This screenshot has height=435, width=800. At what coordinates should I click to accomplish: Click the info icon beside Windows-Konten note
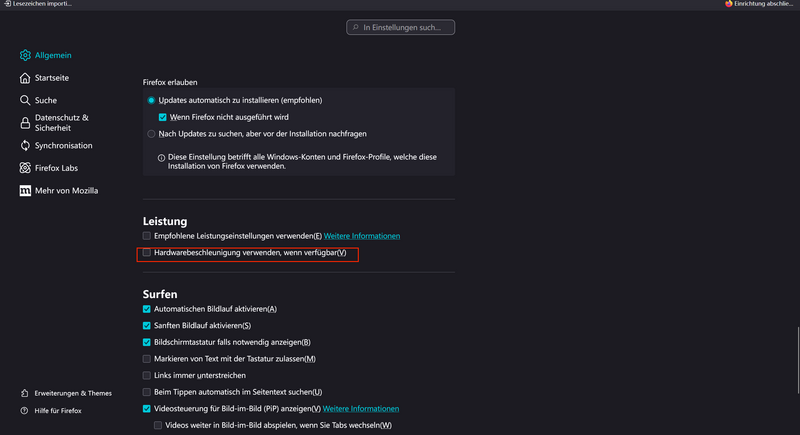[x=161, y=158]
